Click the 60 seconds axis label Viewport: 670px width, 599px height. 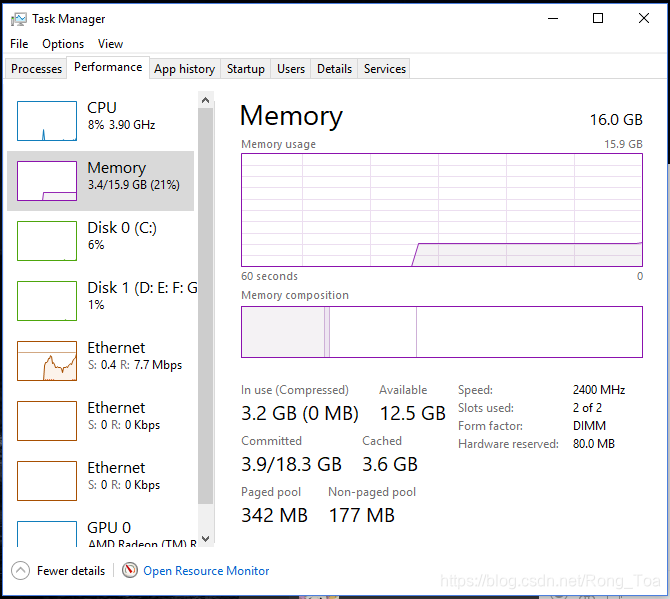[x=269, y=276]
